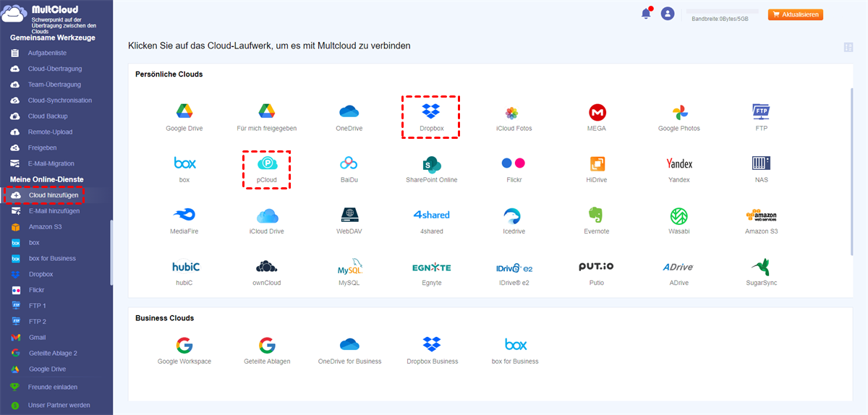Add Evernote account
Image resolution: width=868 pixels, height=415 pixels.
pos(597,221)
